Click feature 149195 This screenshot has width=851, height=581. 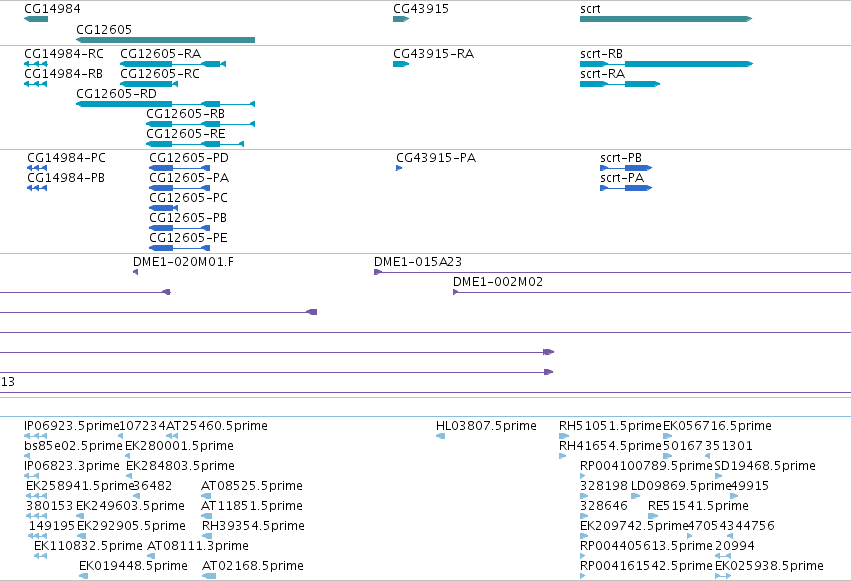pyautogui.click(x=37, y=536)
